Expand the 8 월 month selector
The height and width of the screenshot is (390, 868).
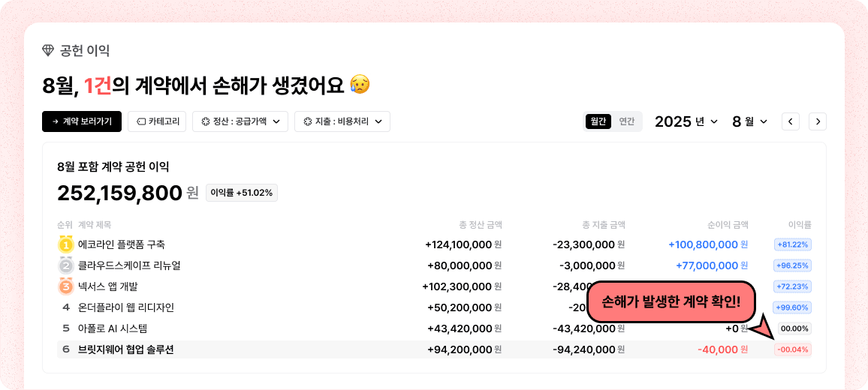click(750, 121)
